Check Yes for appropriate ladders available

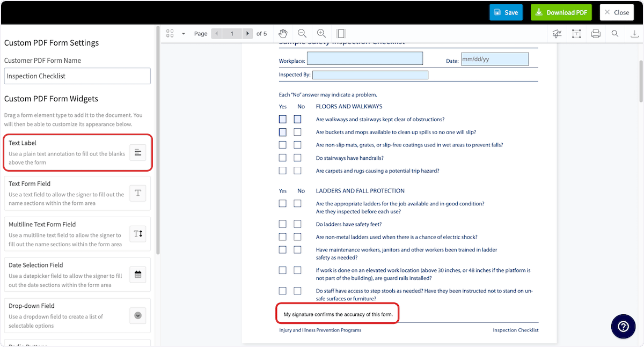coord(283,204)
